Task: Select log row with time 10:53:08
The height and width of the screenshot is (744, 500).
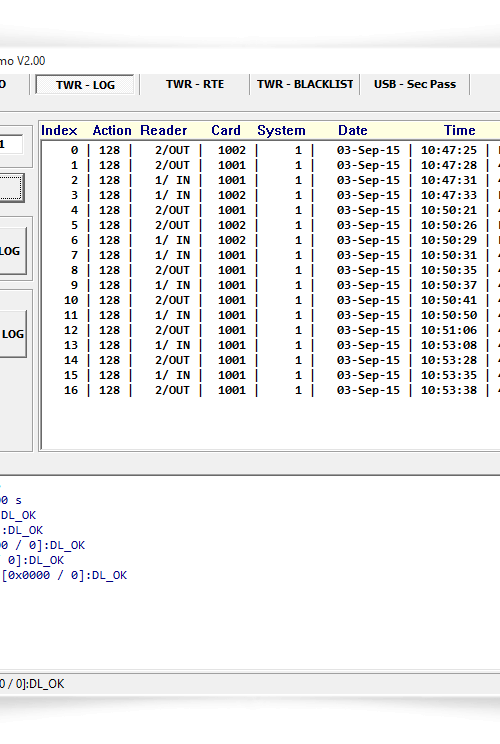Action: (271, 345)
